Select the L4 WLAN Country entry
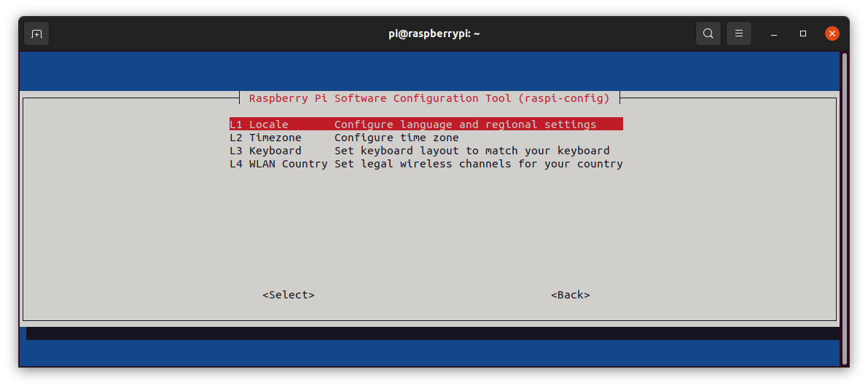The image size is (868, 388). (426, 165)
